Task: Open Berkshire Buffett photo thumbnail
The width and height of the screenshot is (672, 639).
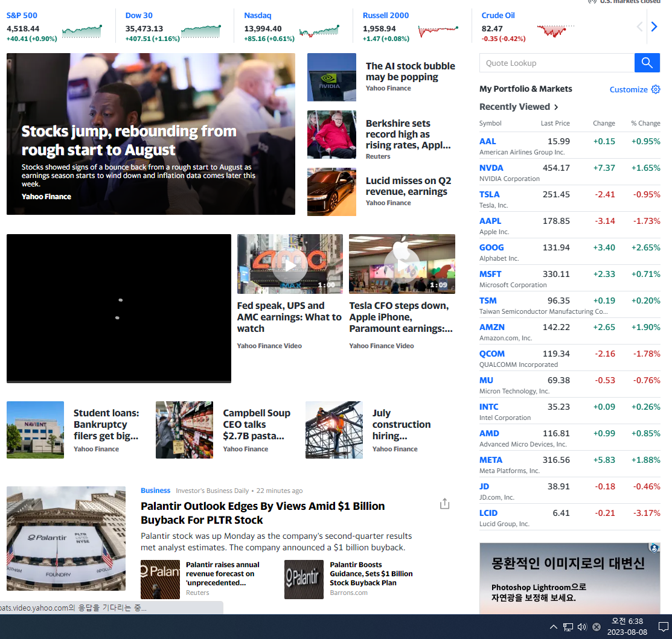Action: coord(331,135)
